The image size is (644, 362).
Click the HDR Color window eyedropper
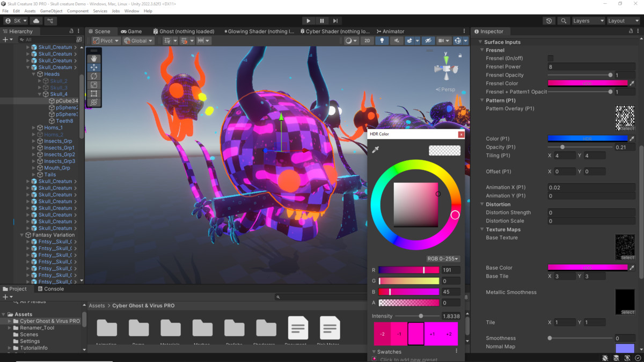pyautogui.click(x=375, y=150)
